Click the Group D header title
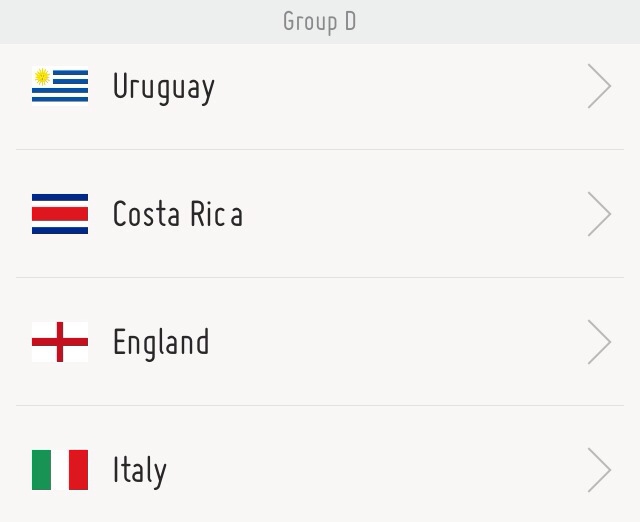The height and width of the screenshot is (522, 640). 320,22
